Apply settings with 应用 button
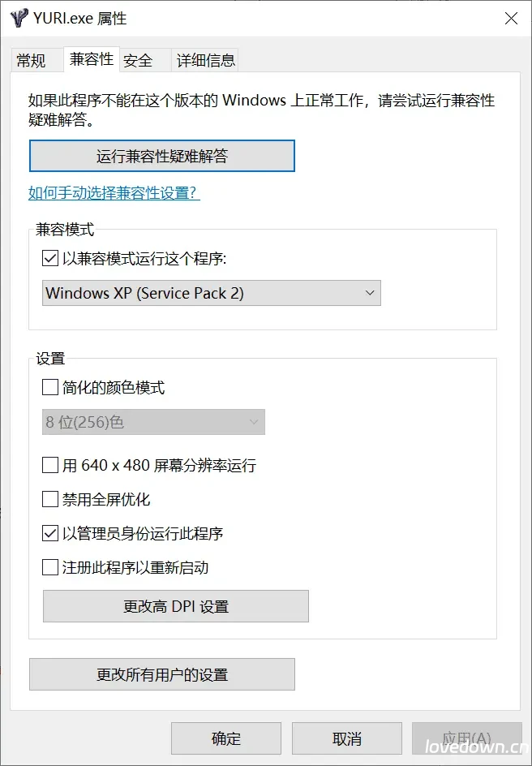This screenshot has height=766, width=532. pos(469,738)
